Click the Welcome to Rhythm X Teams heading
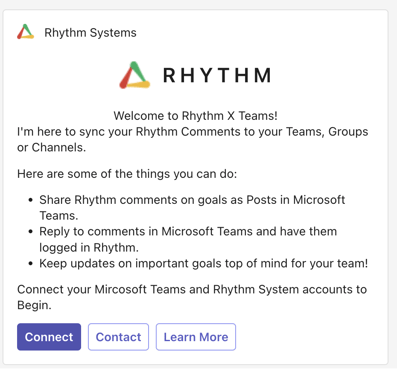 click(x=195, y=116)
